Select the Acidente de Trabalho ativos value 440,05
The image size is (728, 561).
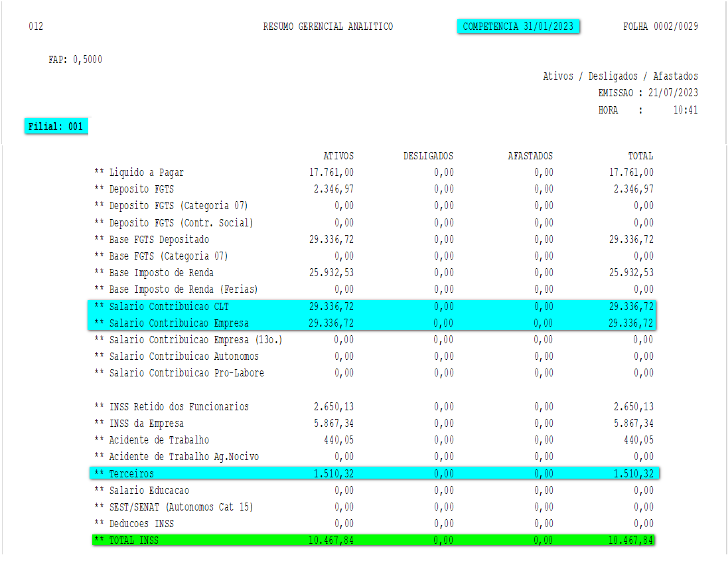point(339,440)
